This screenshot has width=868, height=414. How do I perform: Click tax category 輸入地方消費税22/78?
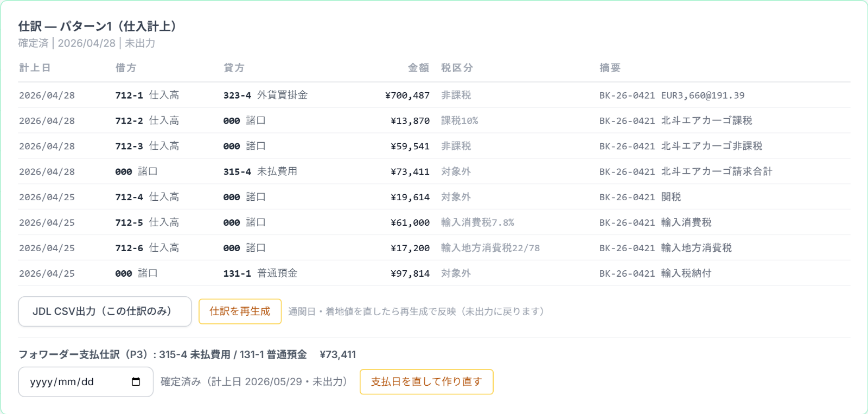click(490, 249)
